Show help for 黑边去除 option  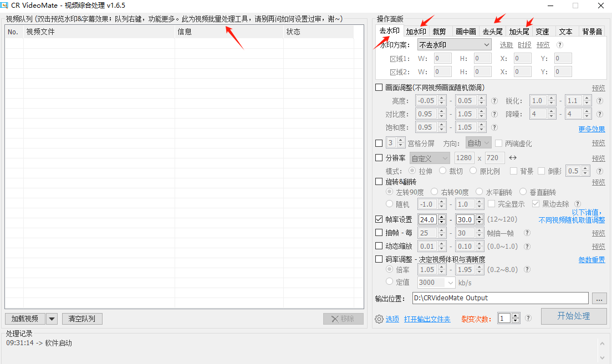coord(578,204)
